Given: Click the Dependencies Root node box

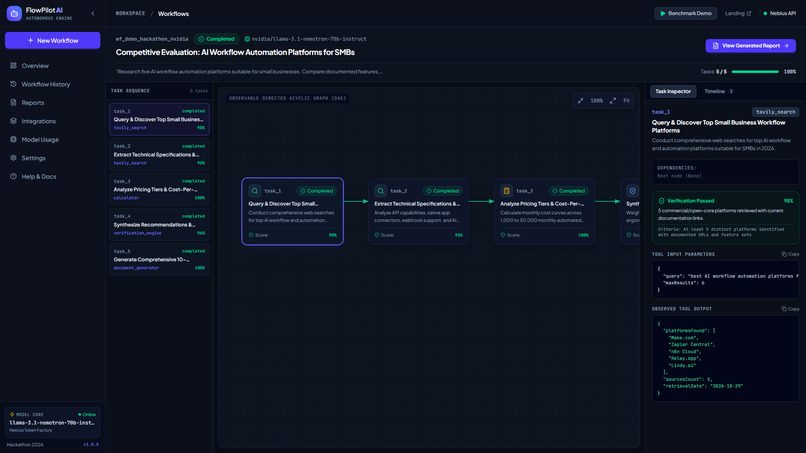Looking at the screenshot, I should pyautogui.click(x=725, y=172).
